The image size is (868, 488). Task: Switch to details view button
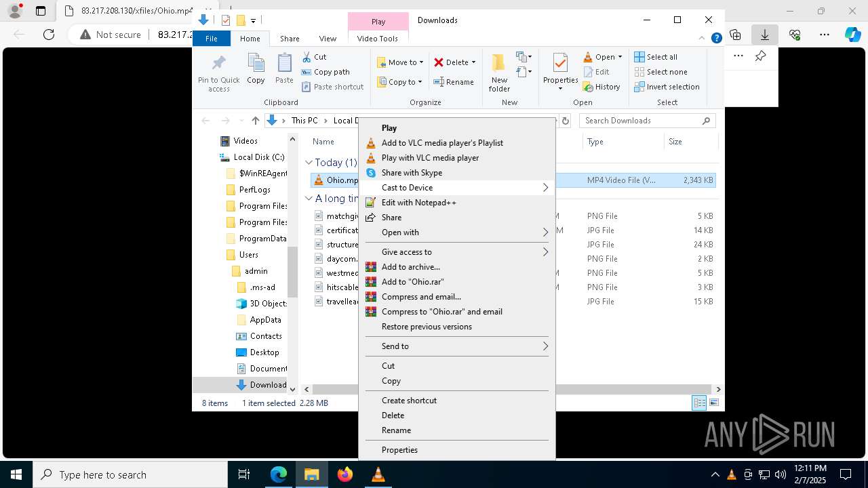699,403
